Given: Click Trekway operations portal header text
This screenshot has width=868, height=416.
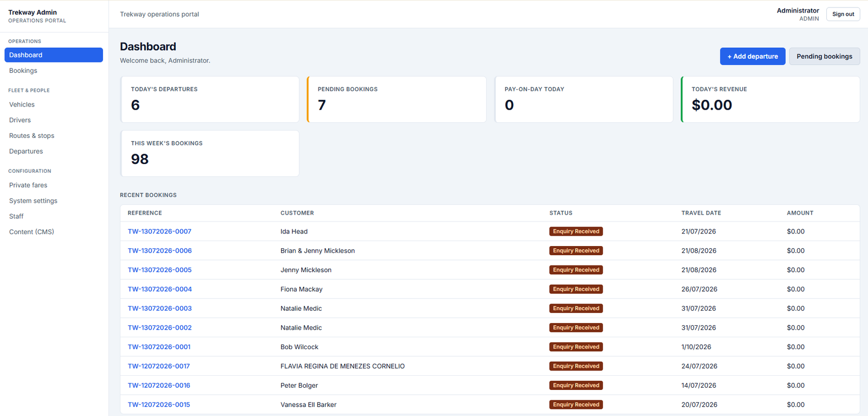Looking at the screenshot, I should coord(159,14).
